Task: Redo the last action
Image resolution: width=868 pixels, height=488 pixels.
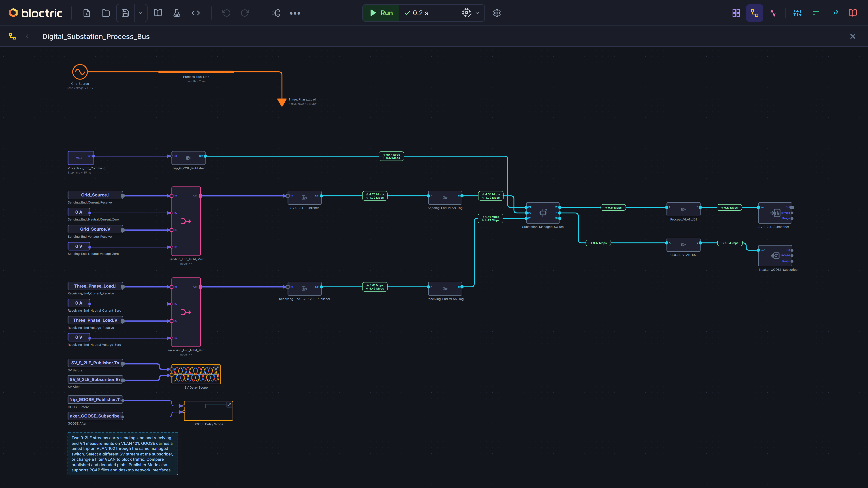Action: [x=245, y=13]
